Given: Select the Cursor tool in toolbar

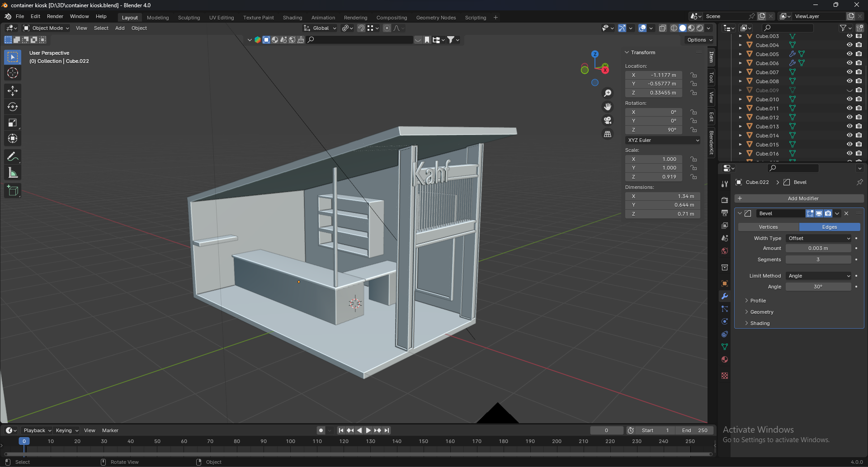Looking at the screenshot, I should (x=13, y=73).
